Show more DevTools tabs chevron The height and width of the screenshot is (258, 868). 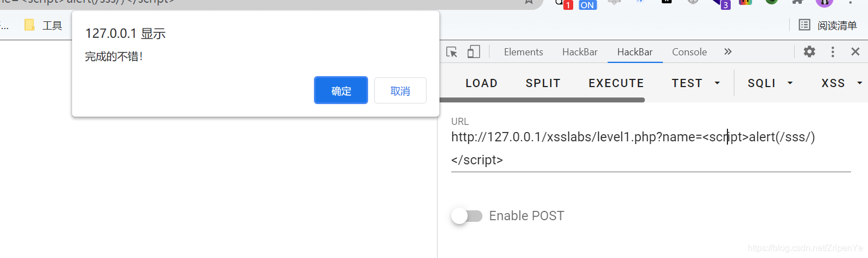[728, 51]
